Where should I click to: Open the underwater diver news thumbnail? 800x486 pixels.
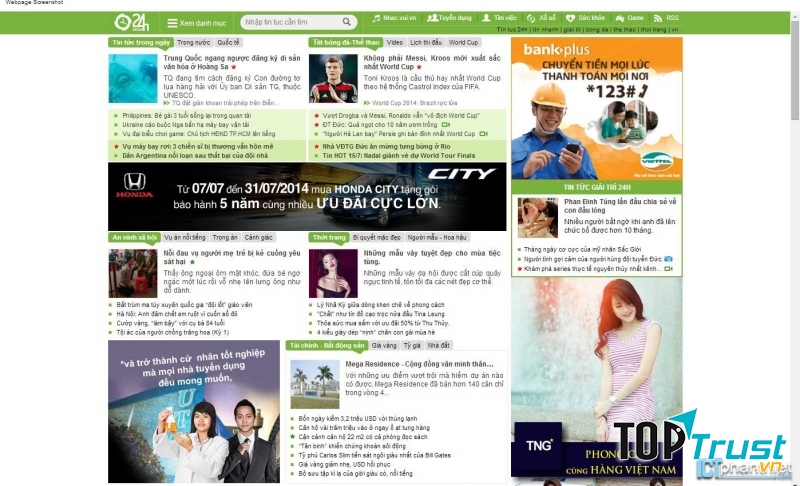(133, 79)
